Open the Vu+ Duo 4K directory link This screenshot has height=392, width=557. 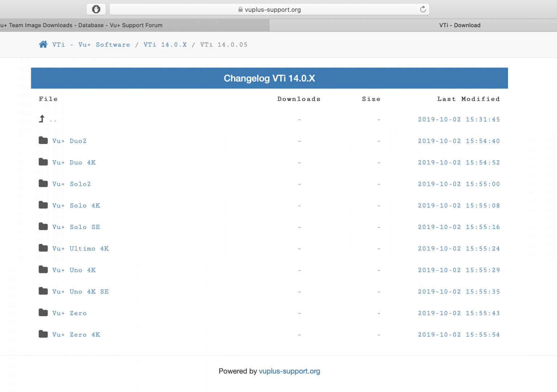tap(74, 162)
